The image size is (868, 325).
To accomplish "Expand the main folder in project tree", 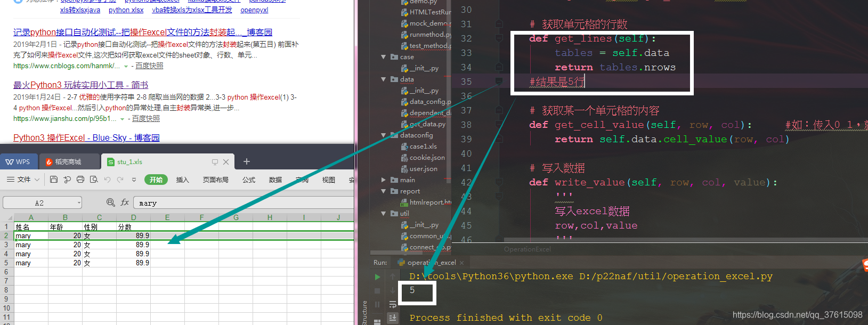I will [x=383, y=180].
